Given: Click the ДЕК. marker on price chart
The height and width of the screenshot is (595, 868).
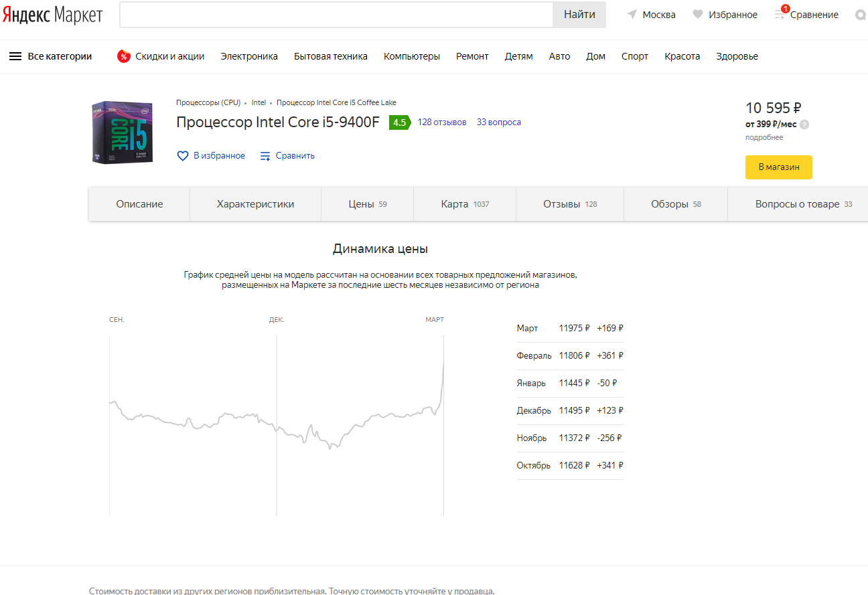Looking at the screenshot, I should click(x=277, y=320).
